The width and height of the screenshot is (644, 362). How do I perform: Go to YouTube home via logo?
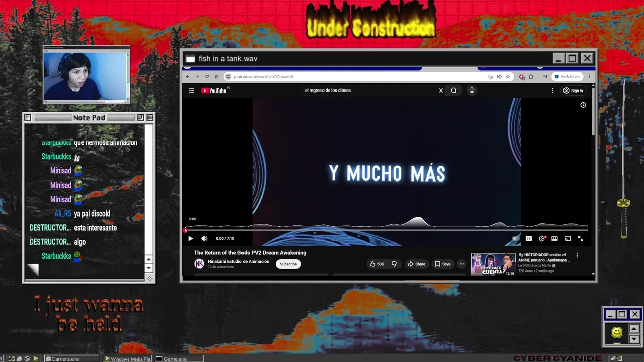pos(214,90)
